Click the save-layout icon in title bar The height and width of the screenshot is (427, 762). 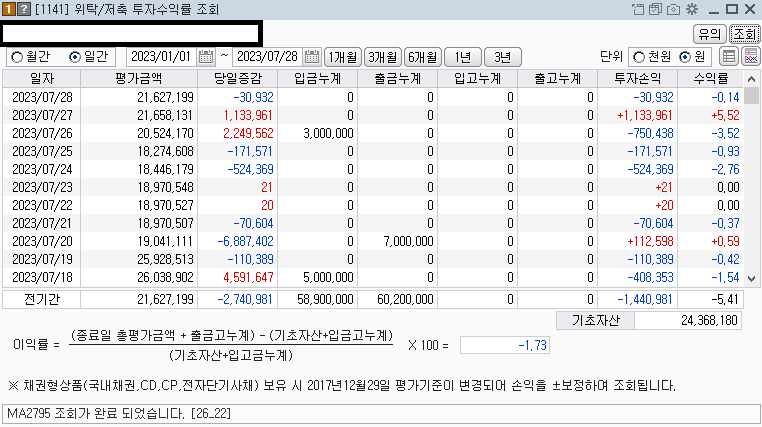pos(656,9)
